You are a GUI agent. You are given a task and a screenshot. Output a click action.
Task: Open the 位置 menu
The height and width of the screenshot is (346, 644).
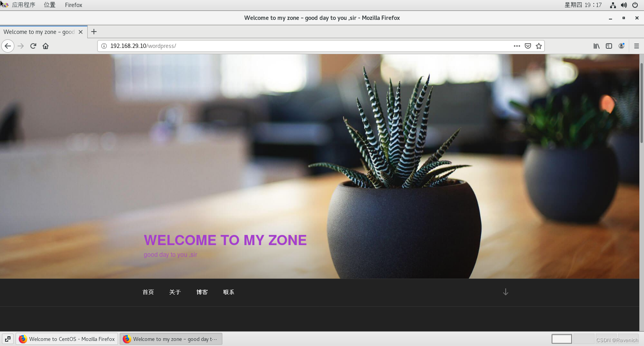coord(49,5)
